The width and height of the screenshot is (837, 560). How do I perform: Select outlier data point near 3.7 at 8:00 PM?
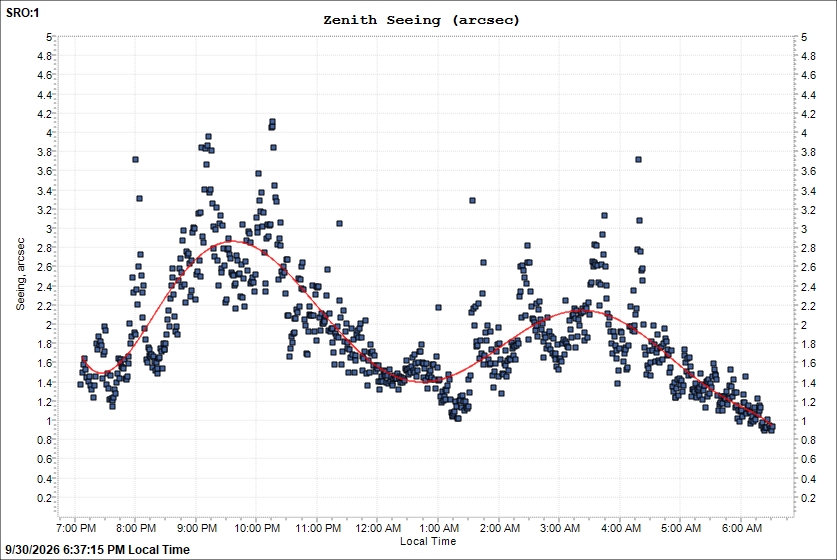tap(136, 160)
